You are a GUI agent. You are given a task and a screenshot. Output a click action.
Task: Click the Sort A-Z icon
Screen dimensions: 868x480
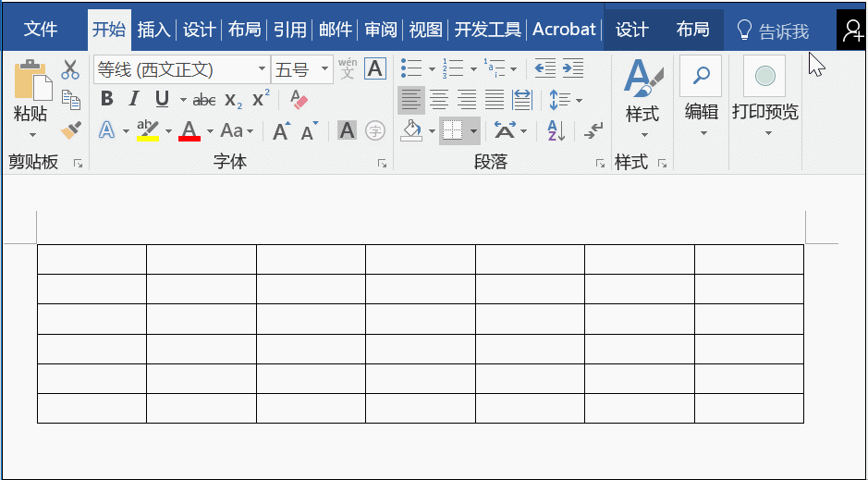[x=556, y=130]
